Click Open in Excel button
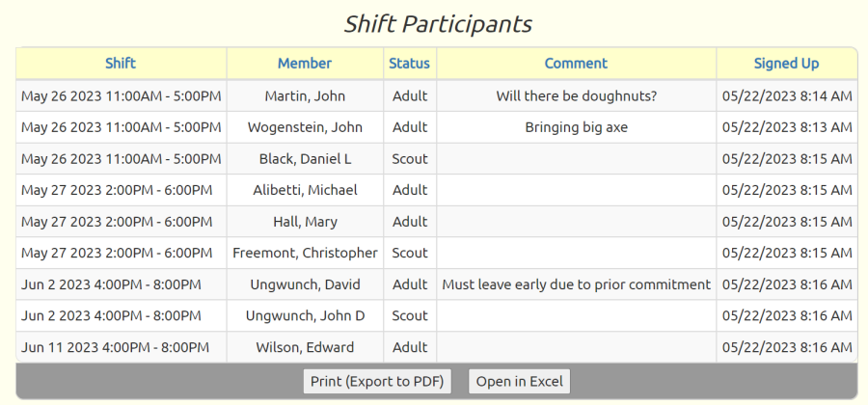This screenshot has height=405, width=868. point(519,382)
